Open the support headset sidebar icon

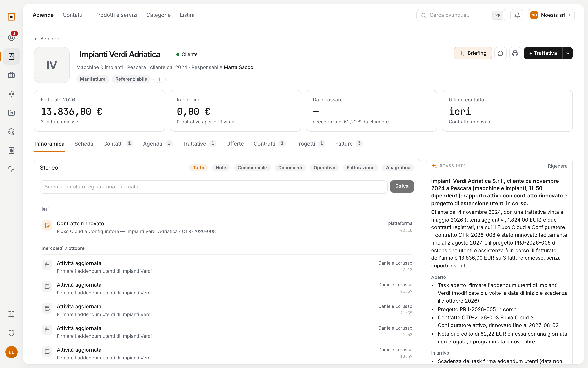tap(11, 132)
